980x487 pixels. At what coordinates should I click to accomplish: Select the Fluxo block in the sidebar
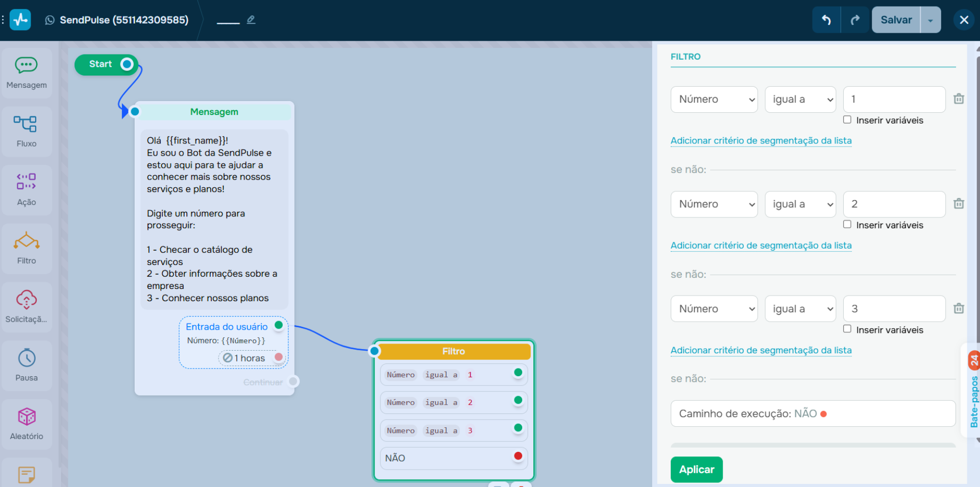(x=27, y=132)
